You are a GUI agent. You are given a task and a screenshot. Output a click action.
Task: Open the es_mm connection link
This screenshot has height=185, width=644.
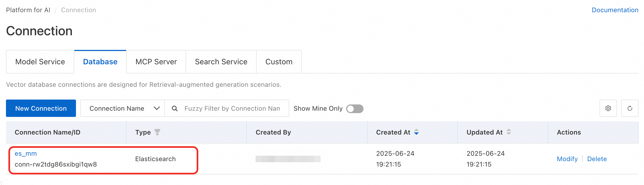tap(26, 154)
